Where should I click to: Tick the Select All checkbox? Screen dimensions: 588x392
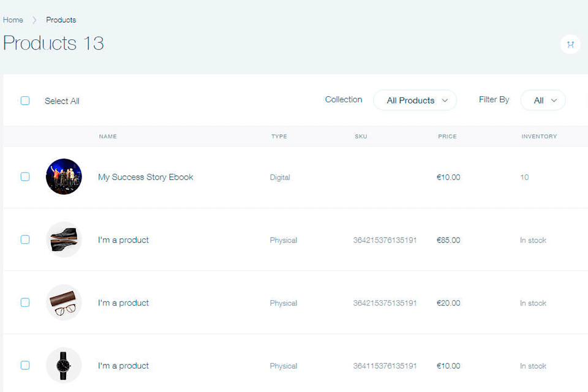tap(25, 100)
